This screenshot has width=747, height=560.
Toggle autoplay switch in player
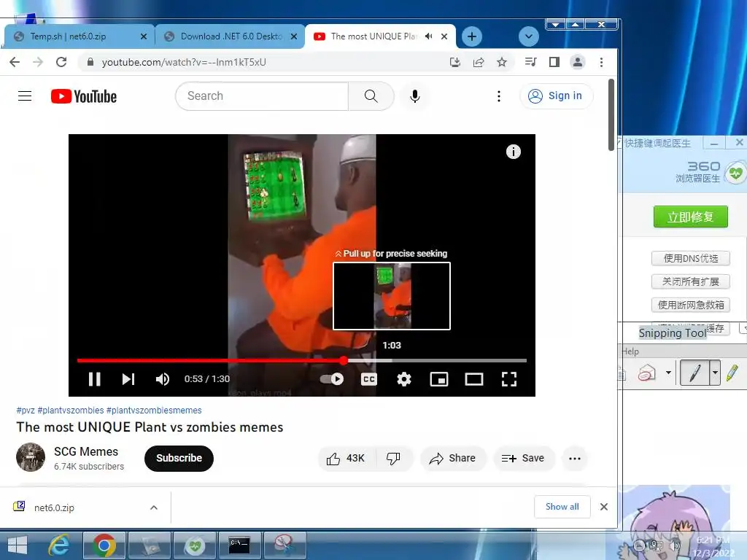(332, 379)
